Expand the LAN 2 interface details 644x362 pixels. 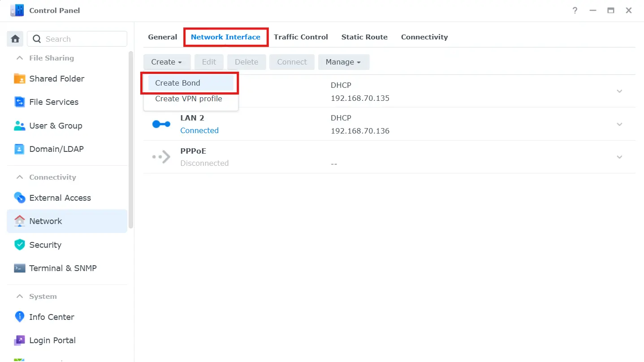pos(619,124)
